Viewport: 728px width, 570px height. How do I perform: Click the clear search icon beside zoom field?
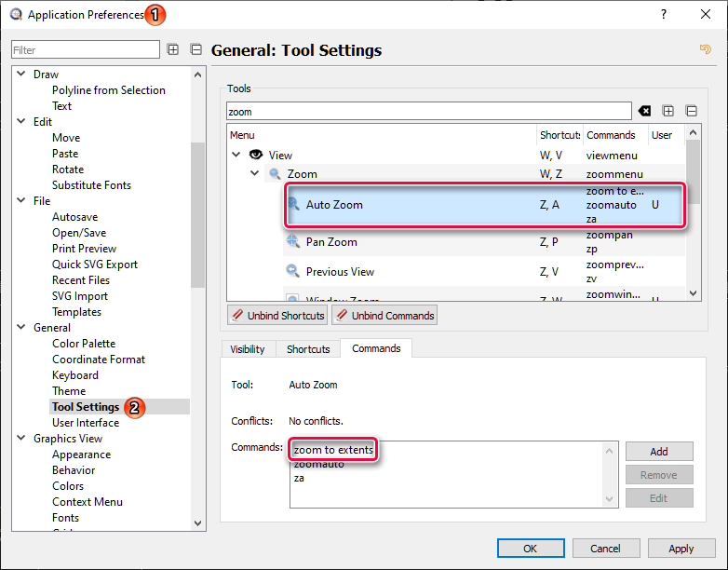(644, 111)
